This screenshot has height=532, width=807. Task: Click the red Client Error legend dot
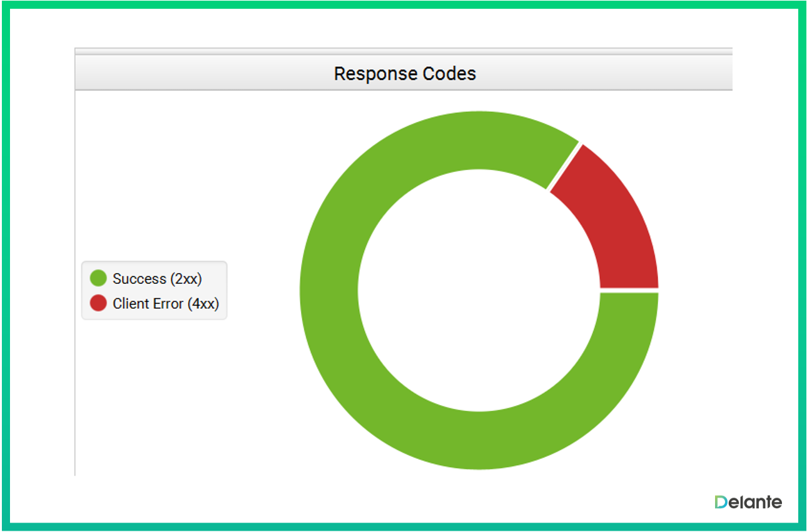pyautogui.click(x=98, y=303)
